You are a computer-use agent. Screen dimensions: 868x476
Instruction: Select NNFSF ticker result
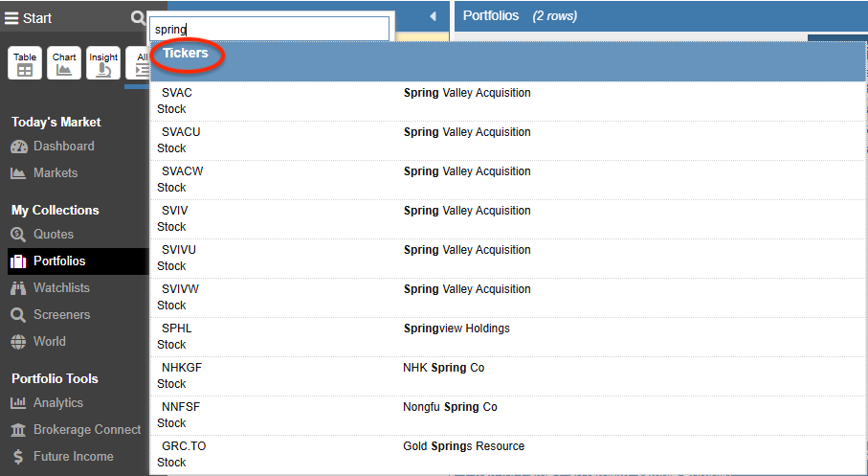(507, 417)
